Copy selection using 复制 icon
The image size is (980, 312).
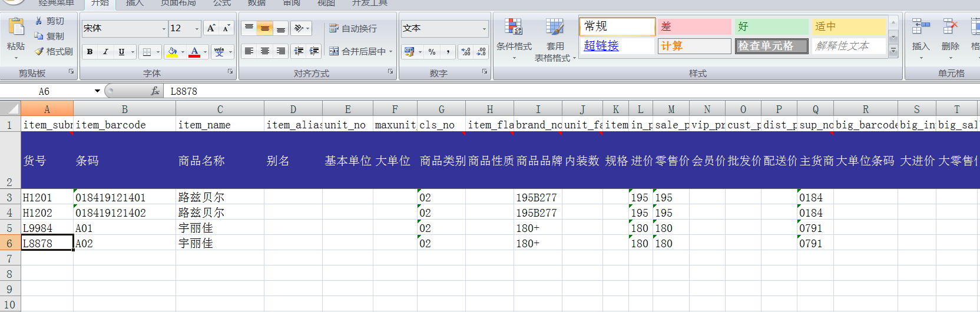39,36
